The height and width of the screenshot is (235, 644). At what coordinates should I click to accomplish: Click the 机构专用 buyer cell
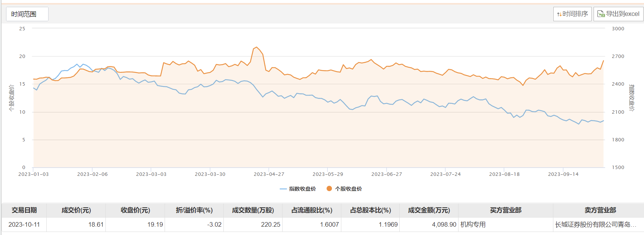coord(473,225)
